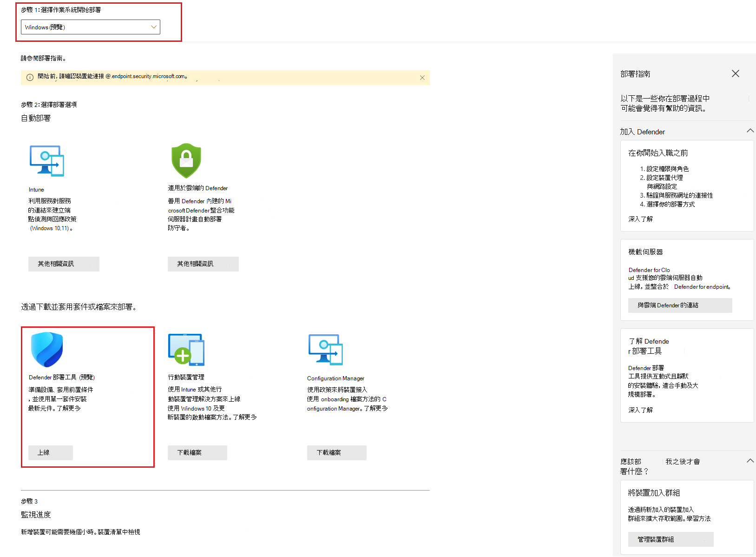
Task: Click 下載檔案 under Configuration Manager
Action: pos(337,453)
